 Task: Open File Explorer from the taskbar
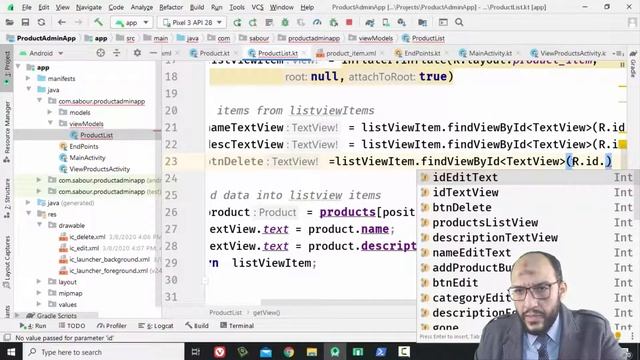click(312, 352)
